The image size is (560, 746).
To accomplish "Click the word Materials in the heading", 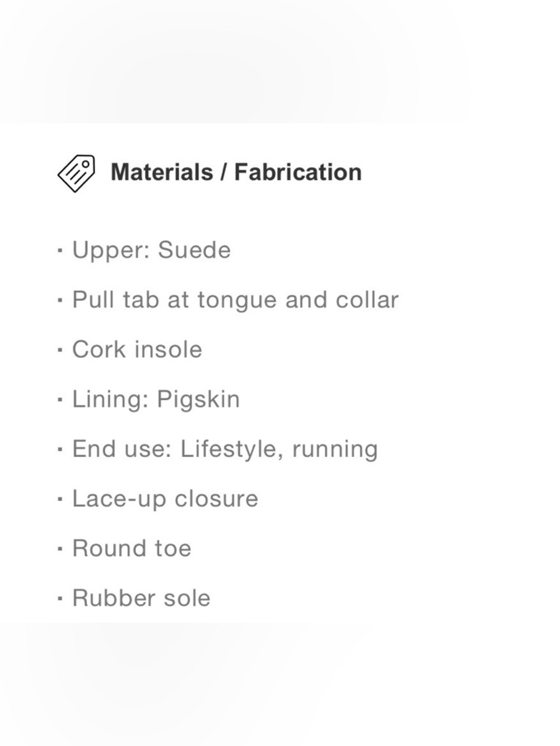I will [162, 172].
